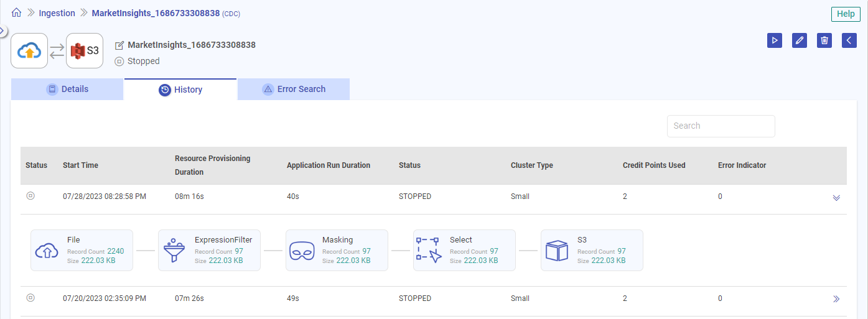Click the Help button
Screen dimensions: 868x319
(846, 14)
